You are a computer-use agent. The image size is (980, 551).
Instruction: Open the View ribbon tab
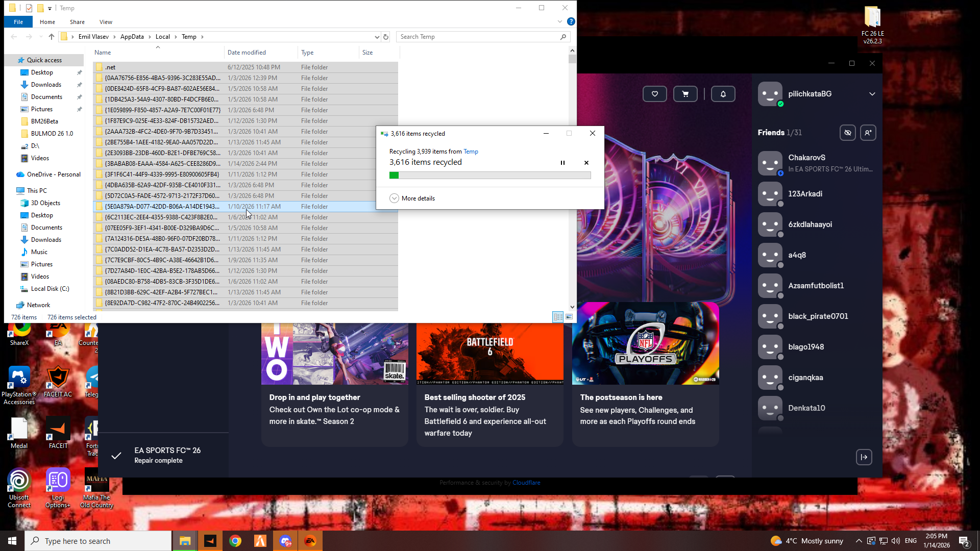106,22
